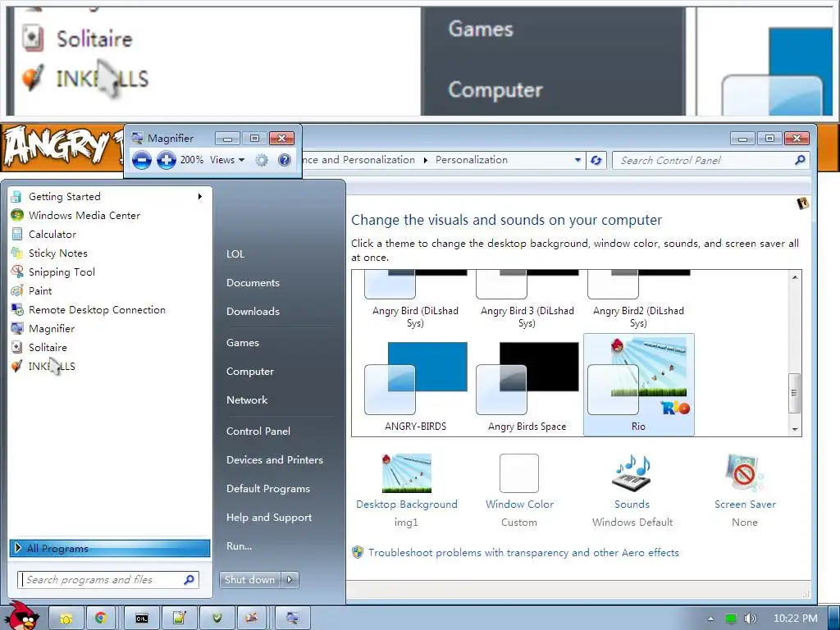Image resolution: width=840 pixels, height=630 pixels.
Task: Open Command Prompt taskbar button
Action: (x=141, y=619)
